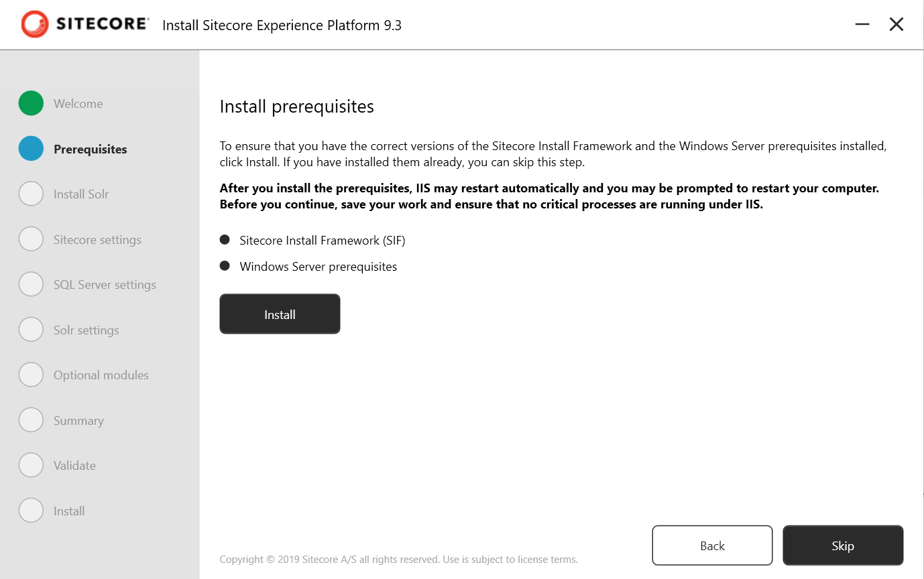Click the Summary step indicator
Screen dimensions: 924x579
(x=31, y=420)
